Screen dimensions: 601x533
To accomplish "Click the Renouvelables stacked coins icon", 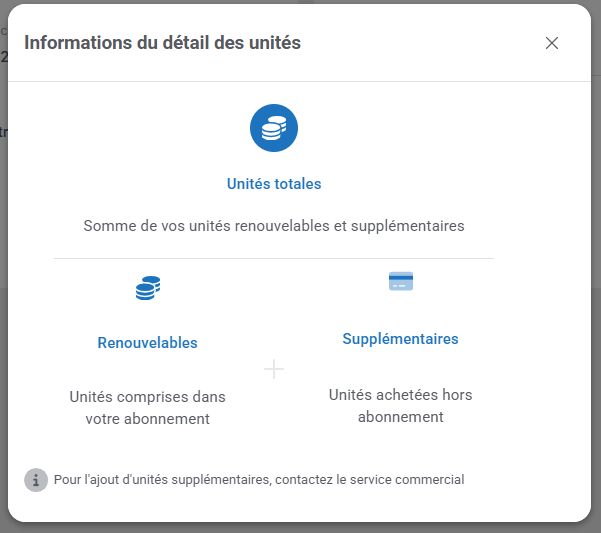I will 148,289.
